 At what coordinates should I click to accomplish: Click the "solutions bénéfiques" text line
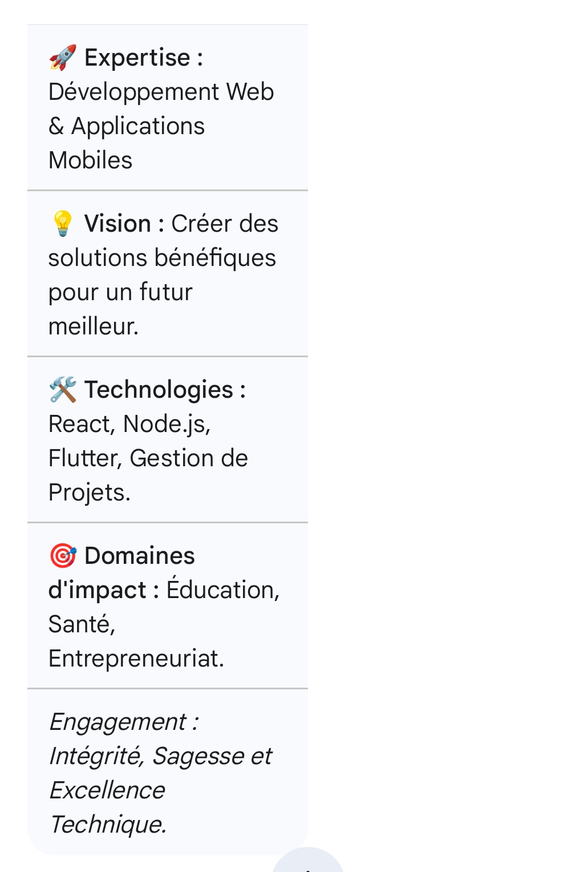tap(162, 258)
